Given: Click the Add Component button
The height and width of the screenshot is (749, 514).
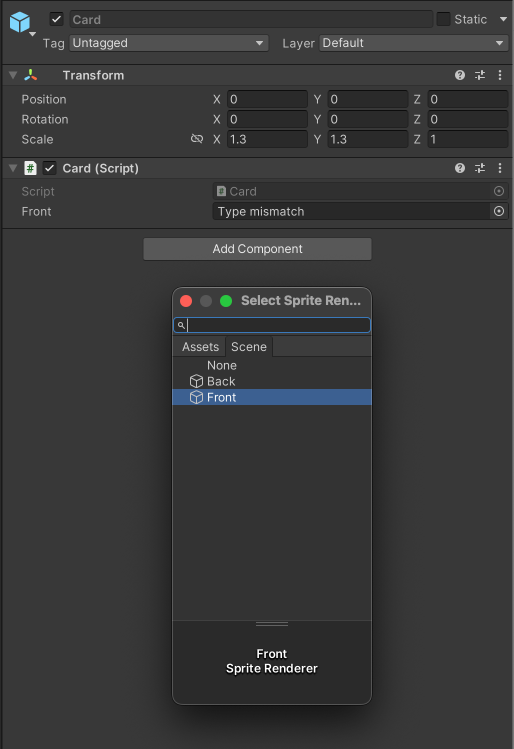Looking at the screenshot, I should pos(257,249).
